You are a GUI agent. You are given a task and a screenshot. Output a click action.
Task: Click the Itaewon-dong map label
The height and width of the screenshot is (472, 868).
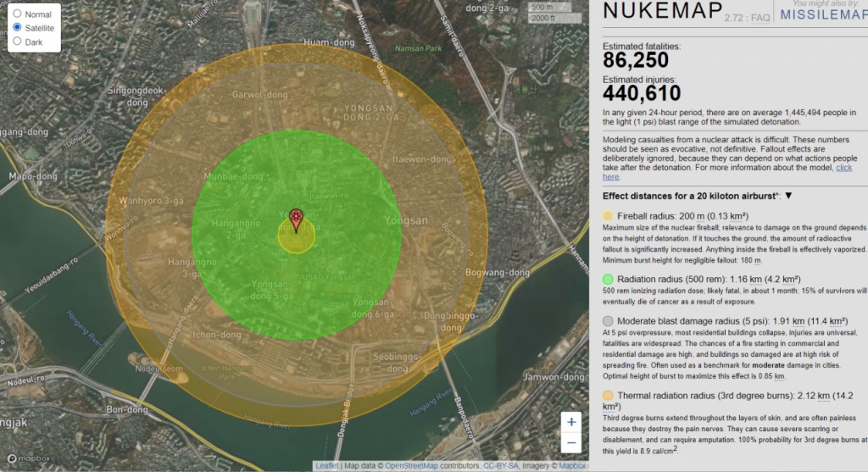(422, 159)
